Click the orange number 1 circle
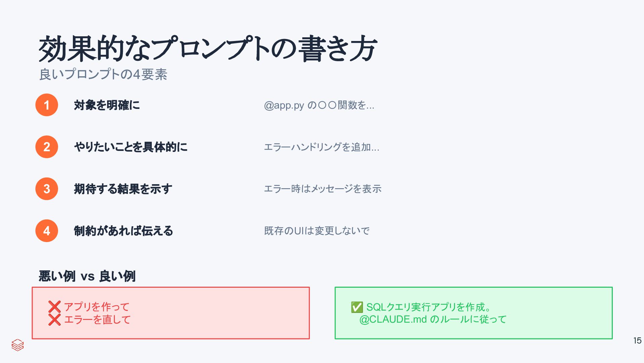This screenshot has width=644, height=363. 47,105
